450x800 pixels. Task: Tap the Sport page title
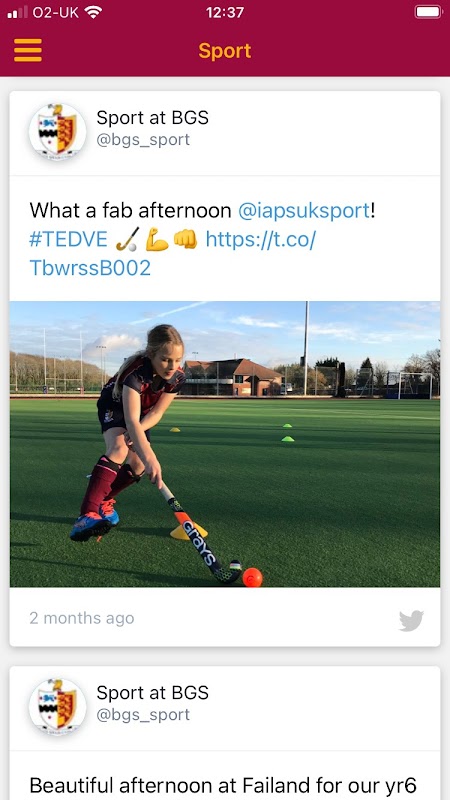[225, 51]
